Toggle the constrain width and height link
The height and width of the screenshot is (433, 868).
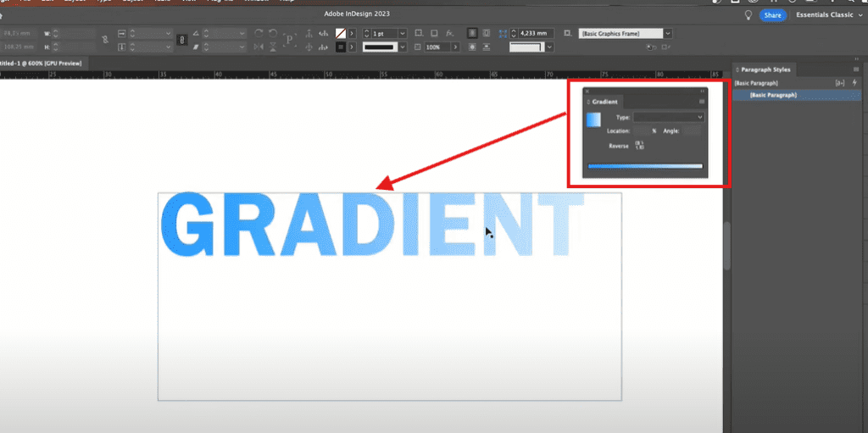(x=105, y=40)
